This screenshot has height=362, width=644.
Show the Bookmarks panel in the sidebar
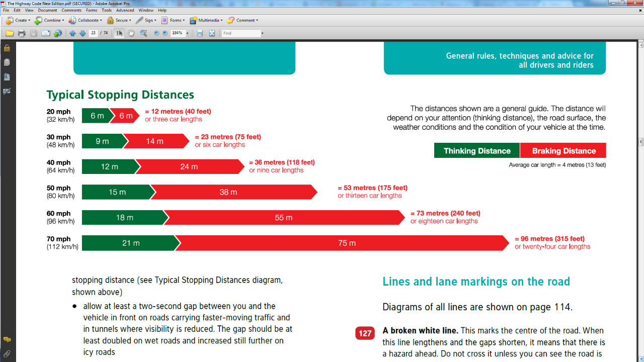click(7, 77)
